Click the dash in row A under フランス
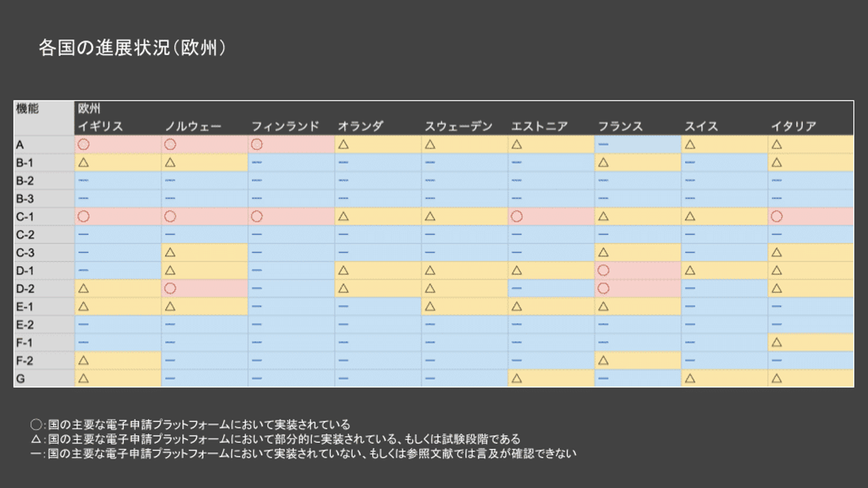This screenshot has width=868, height=488. pos(603,145)
